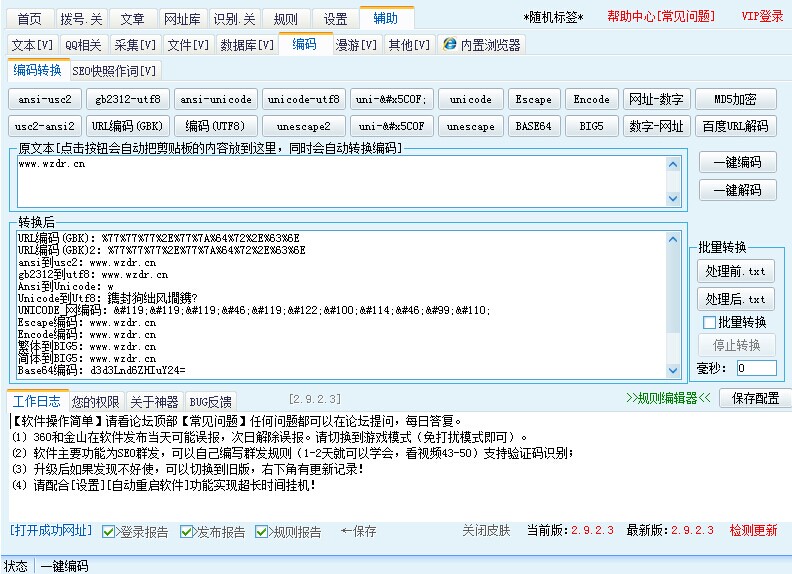Select the 编码转换 tab

coord(37,70)
